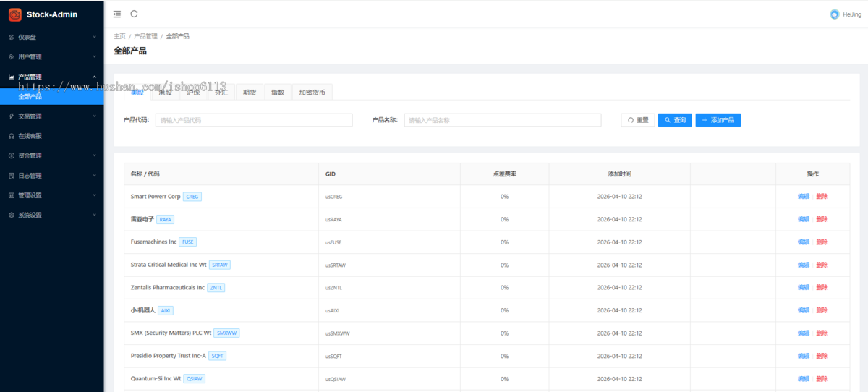
Task: Focus the 产品名称 input field
Action: coord(503,120)
